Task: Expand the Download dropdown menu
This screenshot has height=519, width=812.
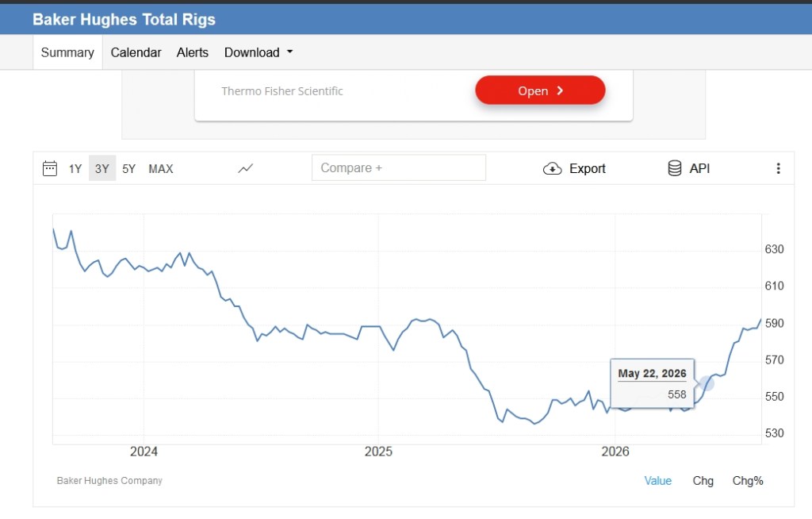Action: point(259,52)
